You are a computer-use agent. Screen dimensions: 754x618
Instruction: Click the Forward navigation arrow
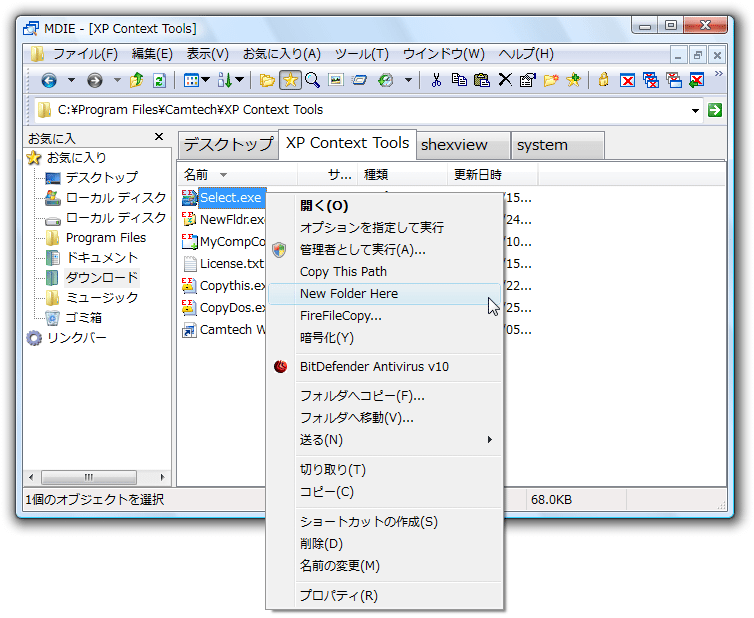tap(95, 80)
